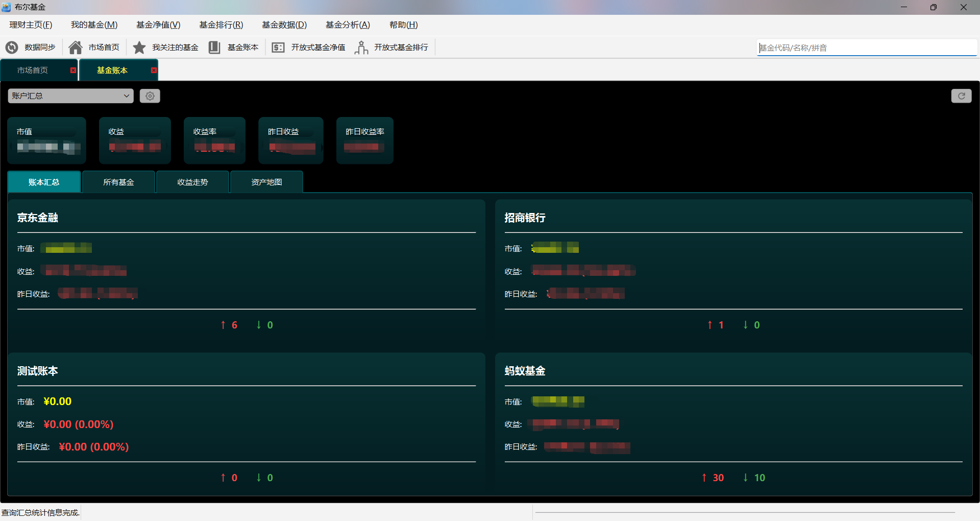Open the 帮助(H) menu
The image size is (980, 521).
tap(403, 25)
